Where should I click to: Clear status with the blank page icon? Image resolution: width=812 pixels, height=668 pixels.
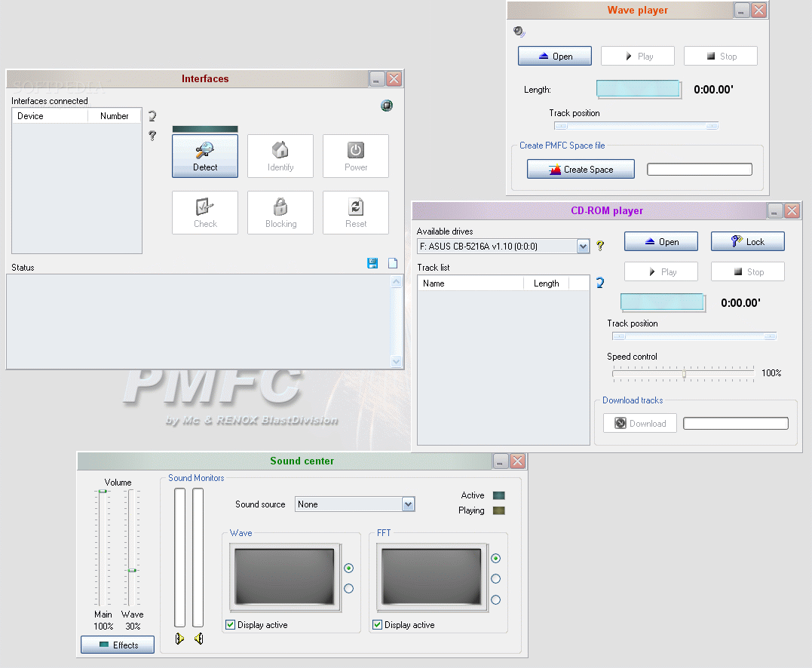coord(393,263)
